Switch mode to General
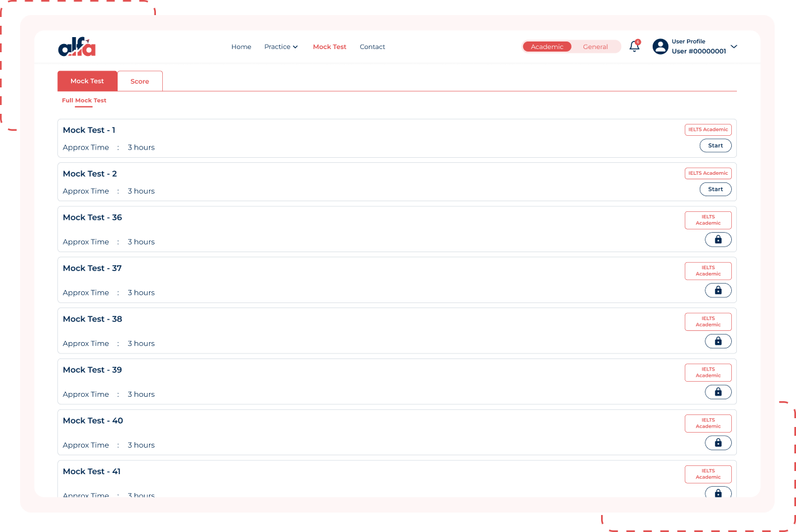Screen dimensions: 796x532 point(595,47)
